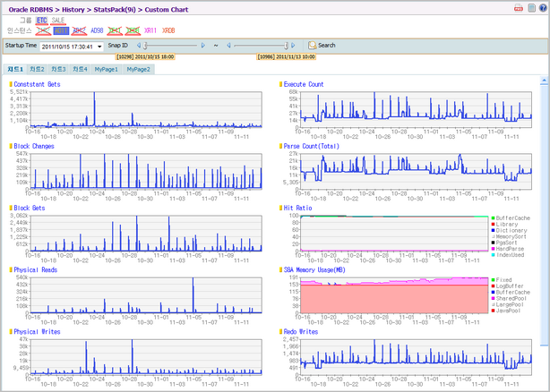Switch to the 차트2 tab
The height and width of the screenshot is (392, 550).
(37, 68)
